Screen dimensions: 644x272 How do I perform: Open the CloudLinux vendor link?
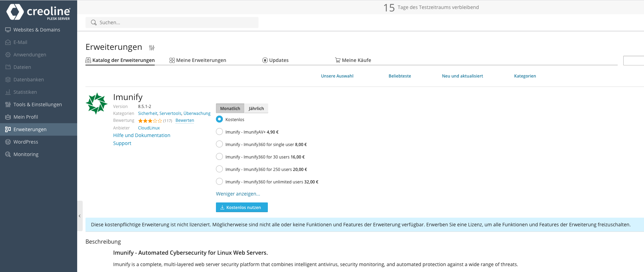(149, 128)
